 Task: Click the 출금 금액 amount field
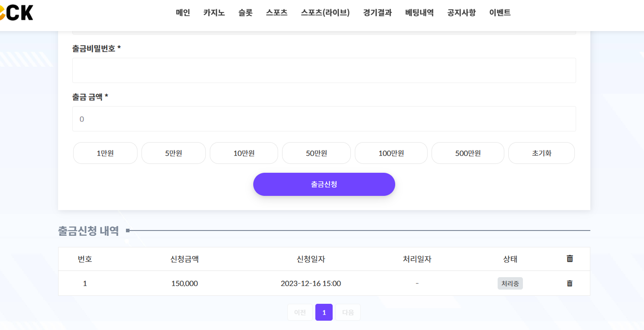[x=324, y=119]
